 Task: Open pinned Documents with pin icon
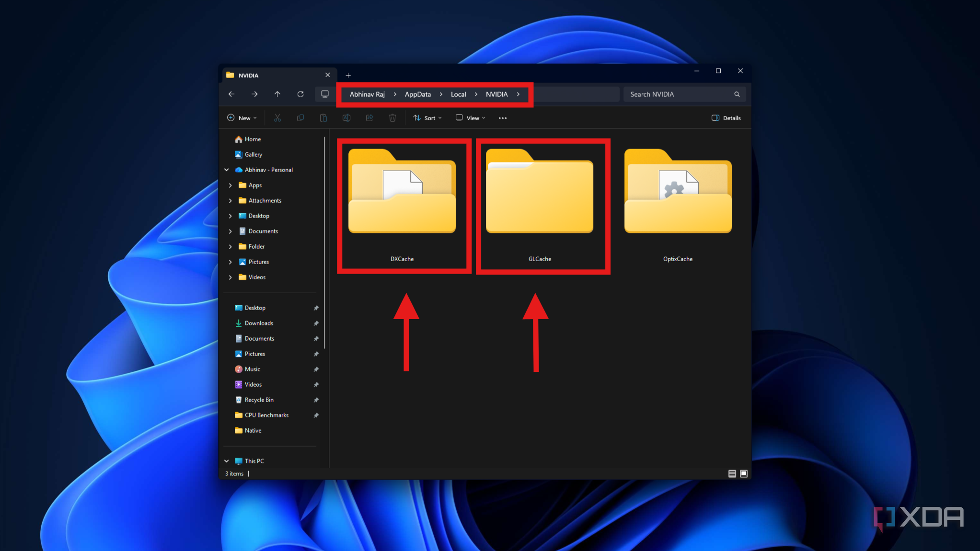pos(254,339)
